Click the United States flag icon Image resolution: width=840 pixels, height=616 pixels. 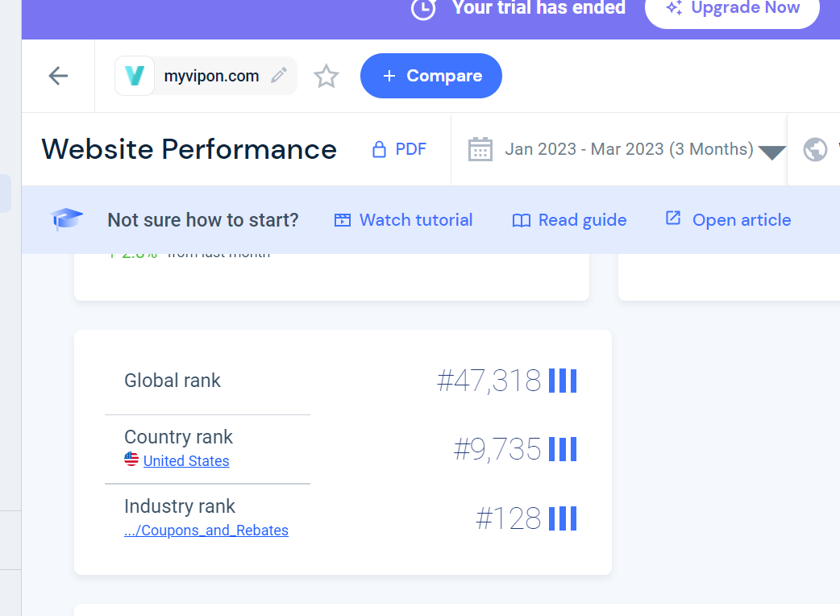(x=131, y=459)
